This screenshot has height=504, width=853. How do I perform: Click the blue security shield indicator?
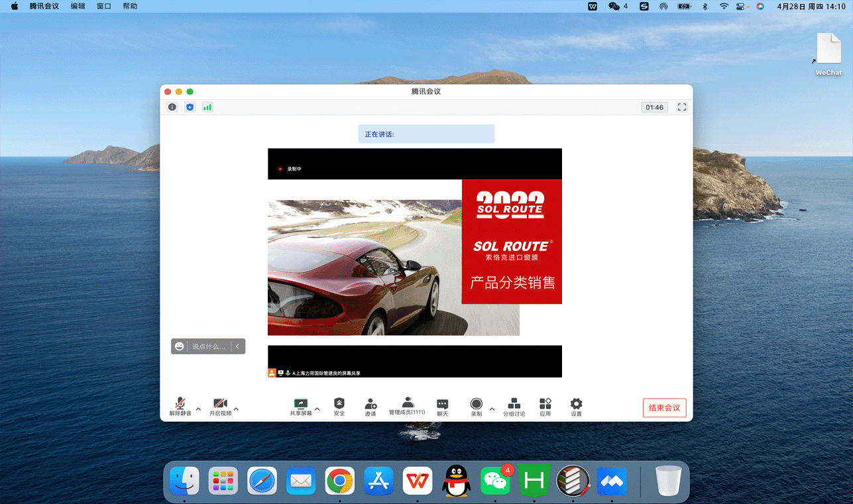click(x=190, y=107)
